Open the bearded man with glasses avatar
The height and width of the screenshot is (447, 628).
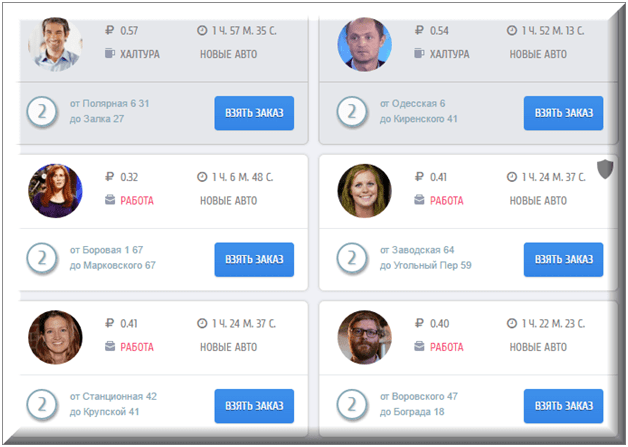click(x=365, y=337)
